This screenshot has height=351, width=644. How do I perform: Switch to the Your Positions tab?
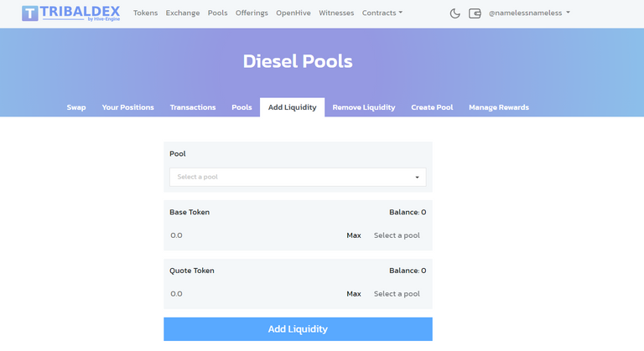point(127,107)
